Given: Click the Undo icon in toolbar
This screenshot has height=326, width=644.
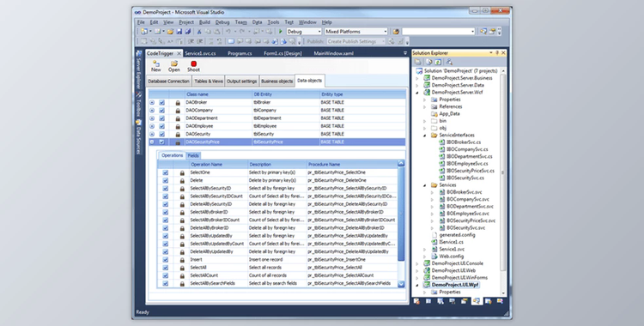Looking at the screenshot, I should click(228, 32).
